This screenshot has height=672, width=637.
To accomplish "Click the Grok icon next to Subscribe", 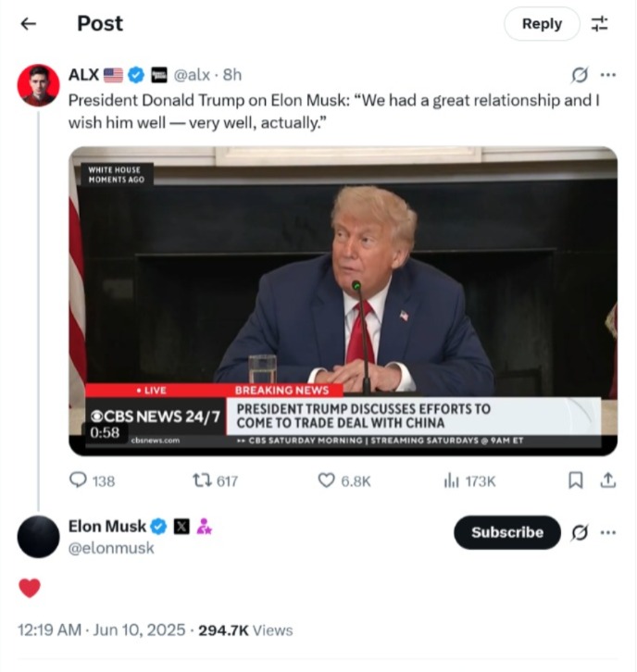I will (579, 533).
